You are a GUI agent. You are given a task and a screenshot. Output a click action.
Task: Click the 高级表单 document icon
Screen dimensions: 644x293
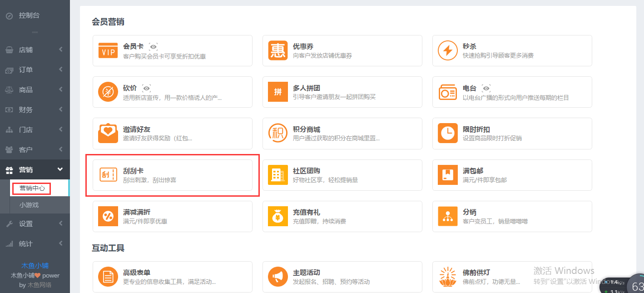(108, 277)
